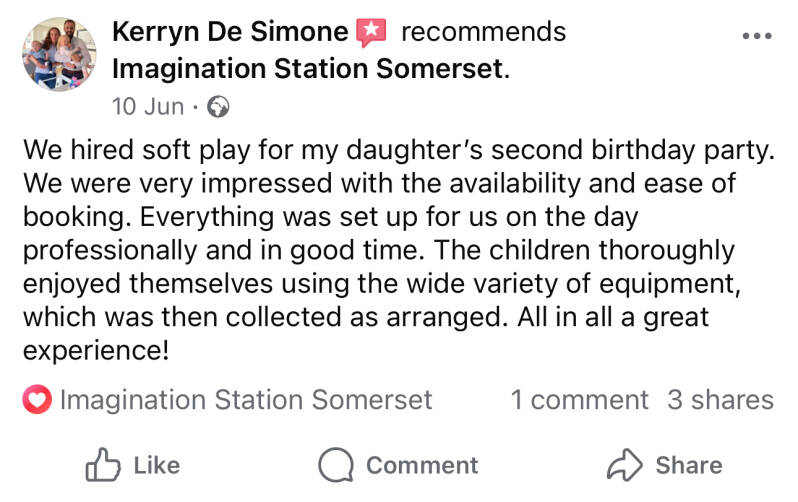Click the 10 Jun post timestamp
This screenshot has height=502, width=798.
(148, 106)
